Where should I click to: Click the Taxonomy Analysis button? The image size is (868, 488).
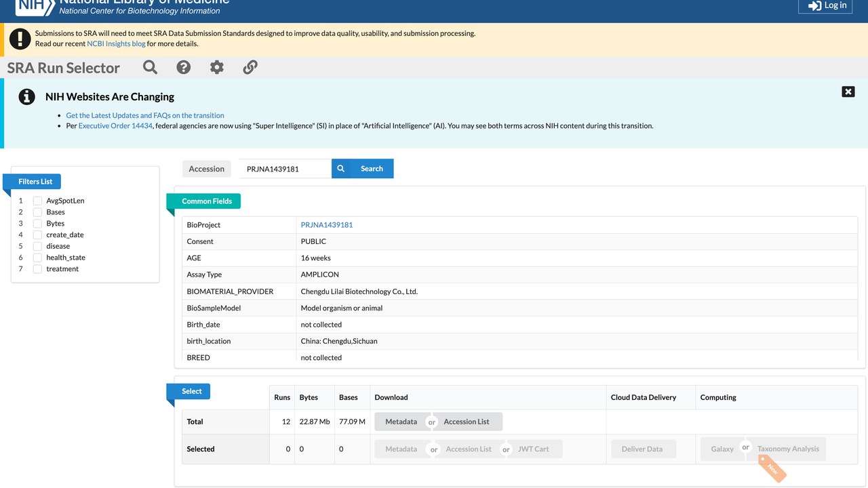pyautogui.click(x=788, y=449)
